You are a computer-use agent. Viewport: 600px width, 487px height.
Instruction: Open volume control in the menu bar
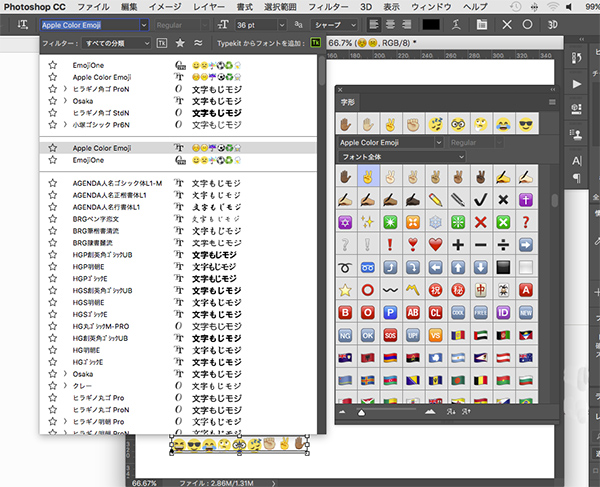pyautogui.click(x=569, y=7)
